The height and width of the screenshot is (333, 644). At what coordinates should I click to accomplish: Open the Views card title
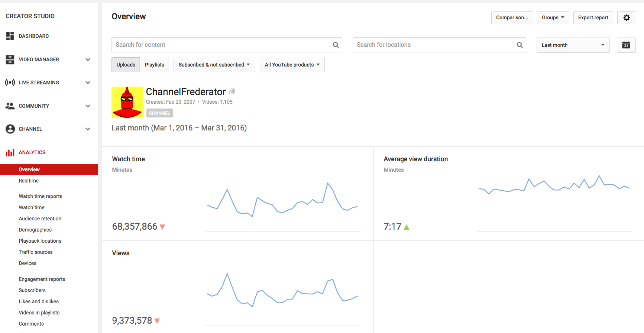tap(121, 253)
